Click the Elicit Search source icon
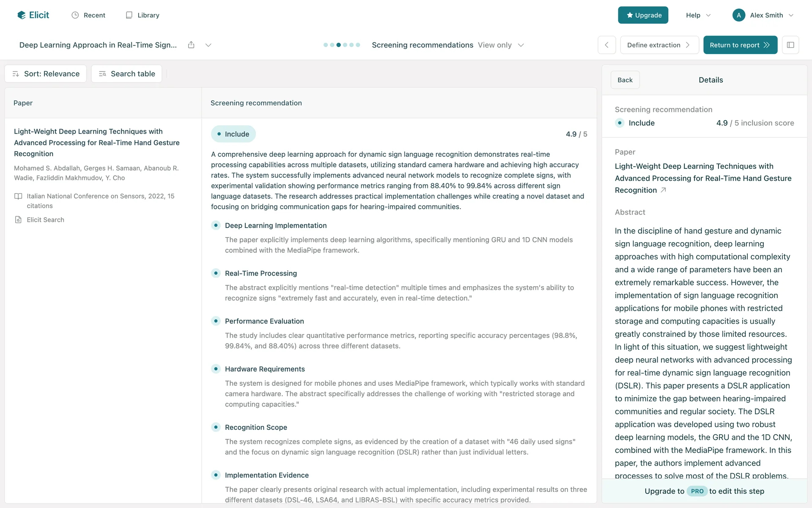The height and width of the screenshot is (508, 812). pos(18,220)
